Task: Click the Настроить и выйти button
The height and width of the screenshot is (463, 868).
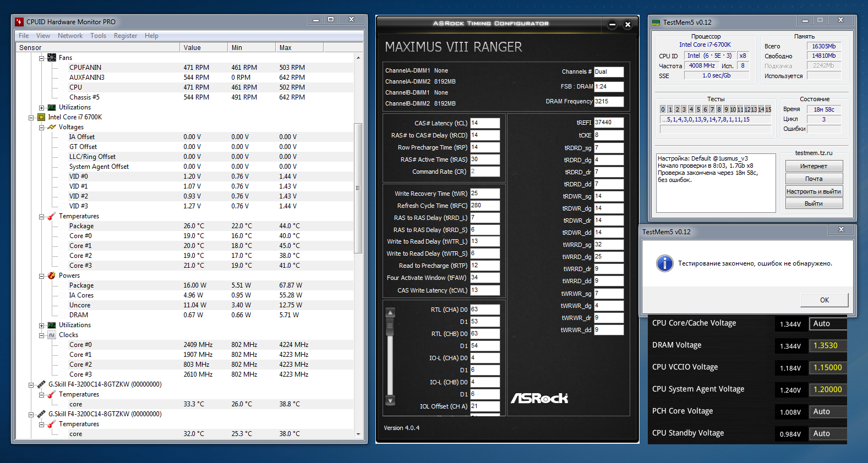Action: click(814, 191)
